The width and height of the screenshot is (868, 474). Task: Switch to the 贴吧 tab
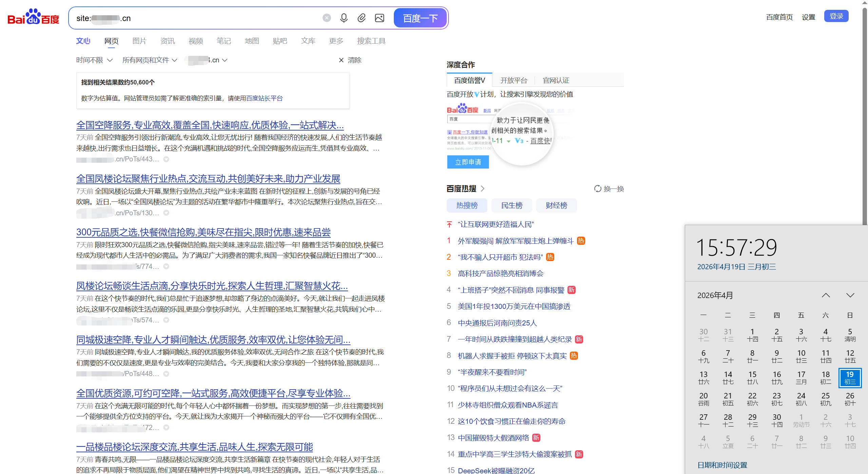[x=280, y=41]
